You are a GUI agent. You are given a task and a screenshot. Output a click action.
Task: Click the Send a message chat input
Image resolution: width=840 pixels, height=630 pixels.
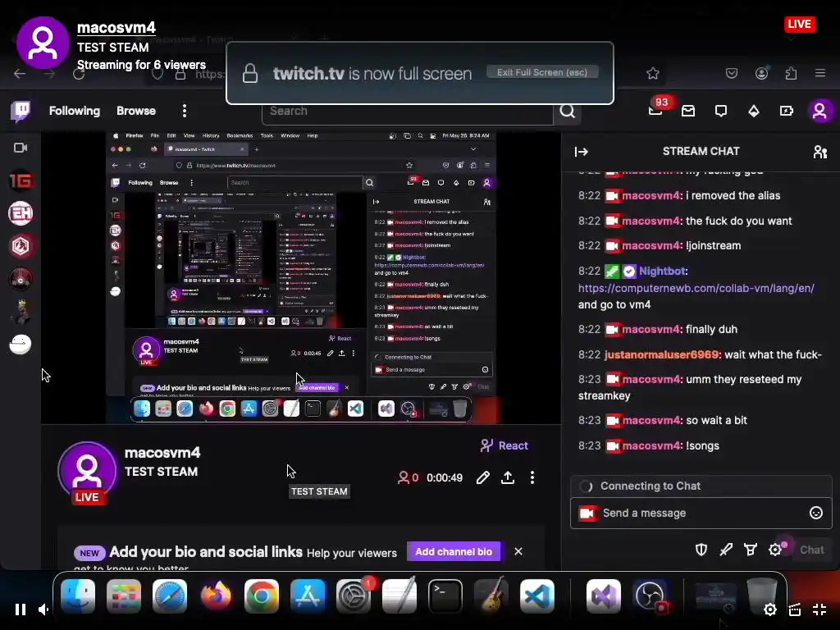701,514
